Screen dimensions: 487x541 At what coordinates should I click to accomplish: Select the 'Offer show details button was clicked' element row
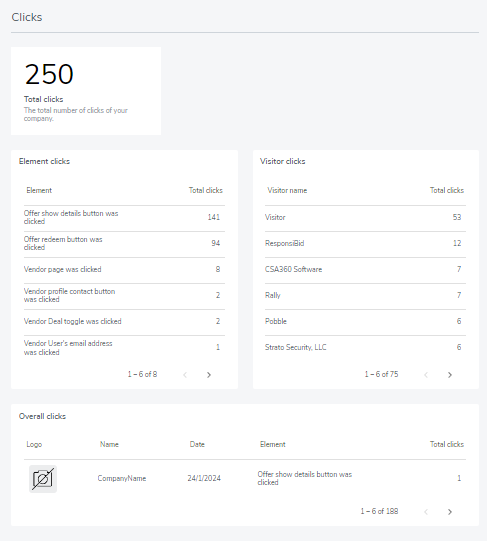click(124, 218)
